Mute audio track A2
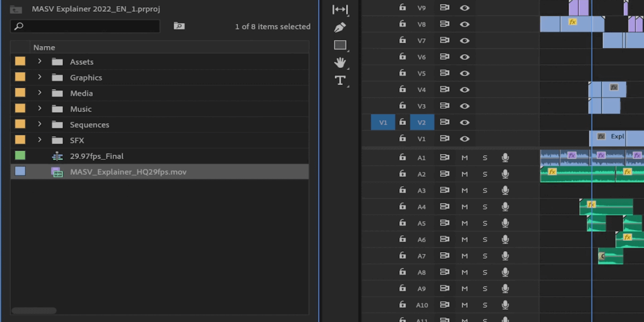 [465, 174]
